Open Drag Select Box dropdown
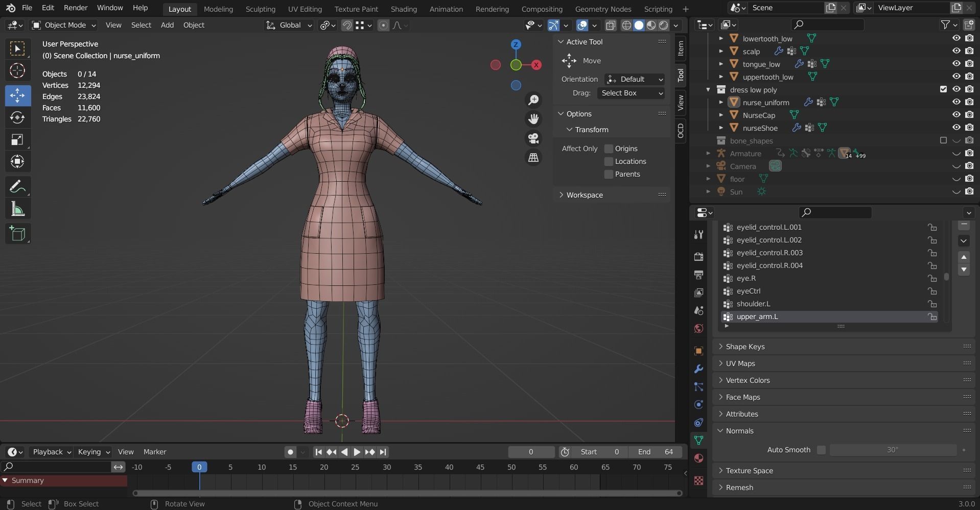Viewport: 980px width, 510px height. pyautogui.click(x=631, y=93)
